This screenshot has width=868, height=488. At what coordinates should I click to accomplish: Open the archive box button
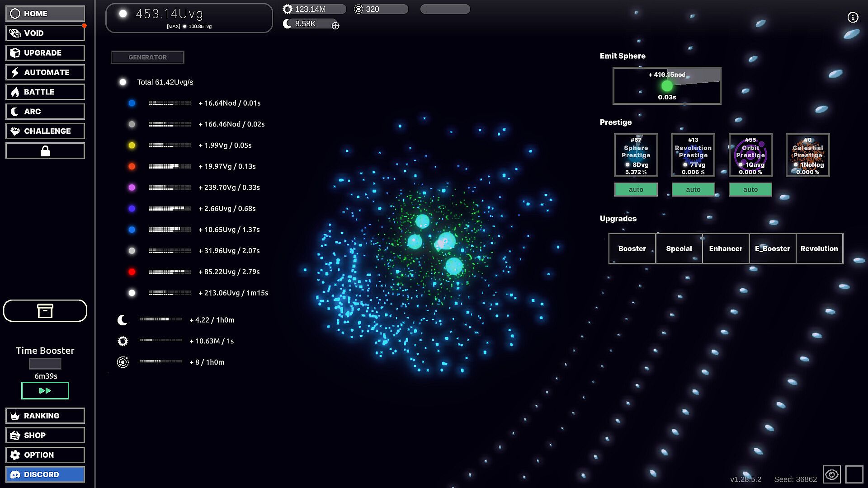[45, 311]
